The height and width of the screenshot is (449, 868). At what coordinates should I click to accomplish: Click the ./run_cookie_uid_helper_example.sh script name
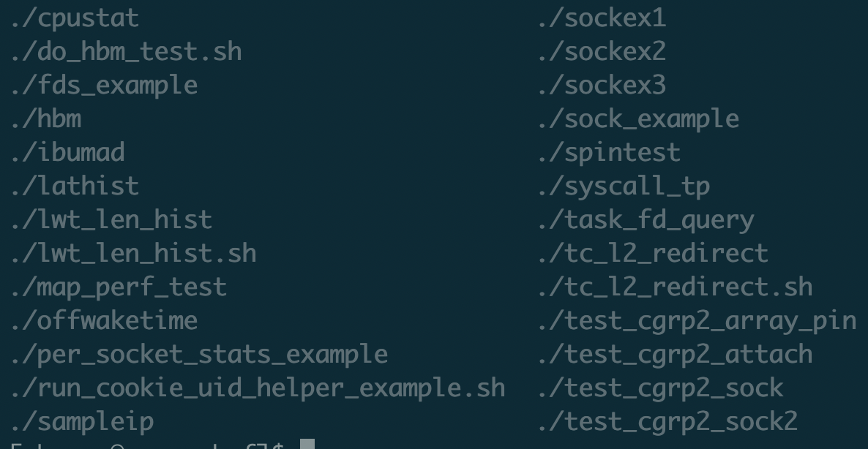258,388
